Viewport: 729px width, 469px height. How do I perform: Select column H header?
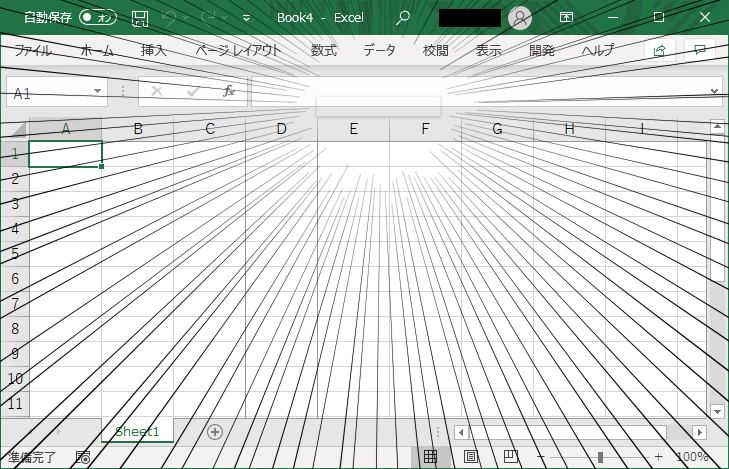[x=570, y=129]
